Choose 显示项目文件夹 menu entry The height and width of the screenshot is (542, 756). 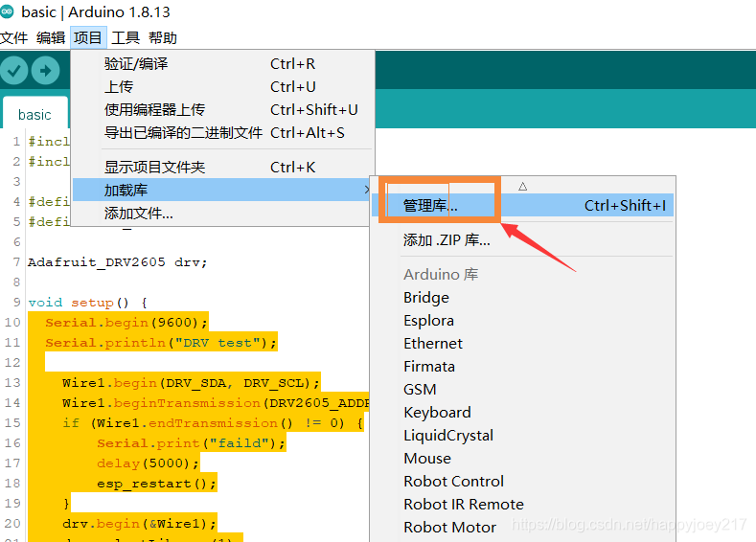[222, 168]
